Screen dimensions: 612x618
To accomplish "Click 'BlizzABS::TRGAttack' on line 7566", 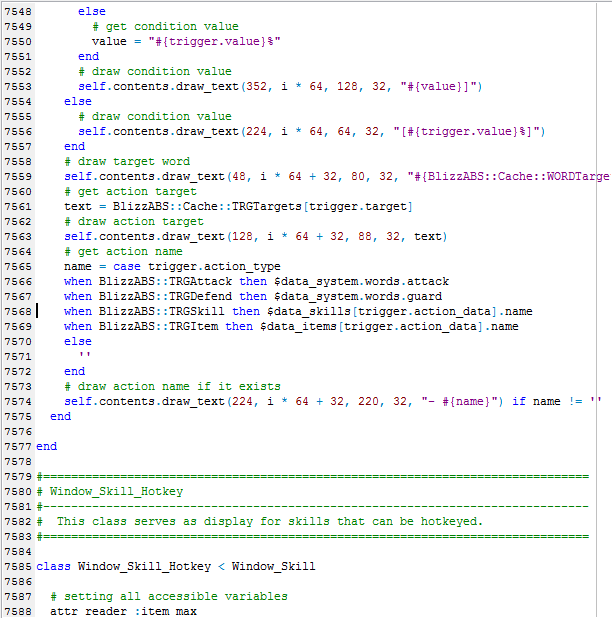I will click(165, 281).
